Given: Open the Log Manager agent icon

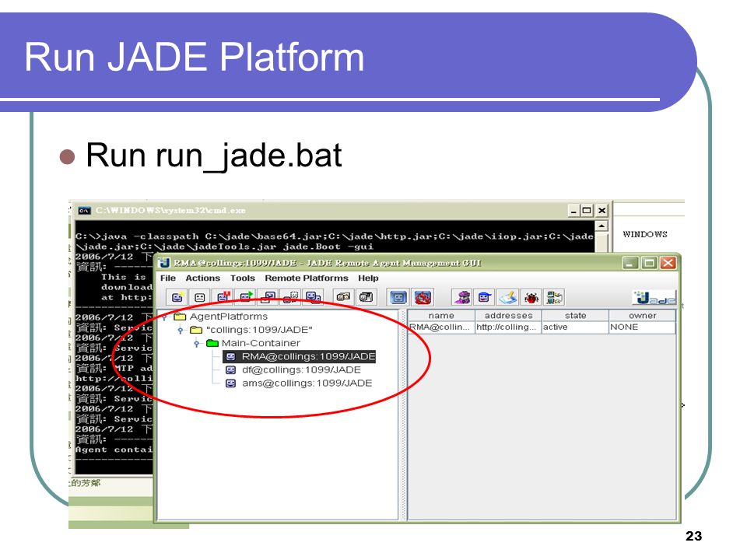Looking at the screenshot, I should coord(508,298).
